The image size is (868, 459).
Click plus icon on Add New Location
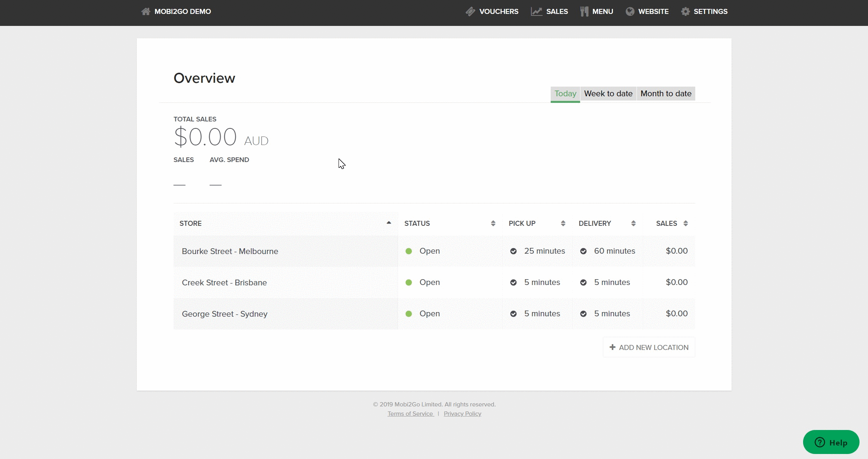coord(613,347)
